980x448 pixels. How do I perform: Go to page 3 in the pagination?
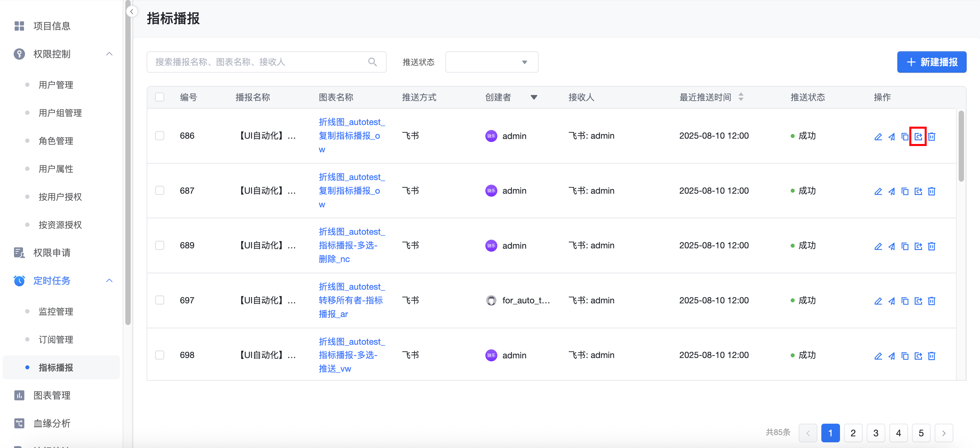pos(875,433)
